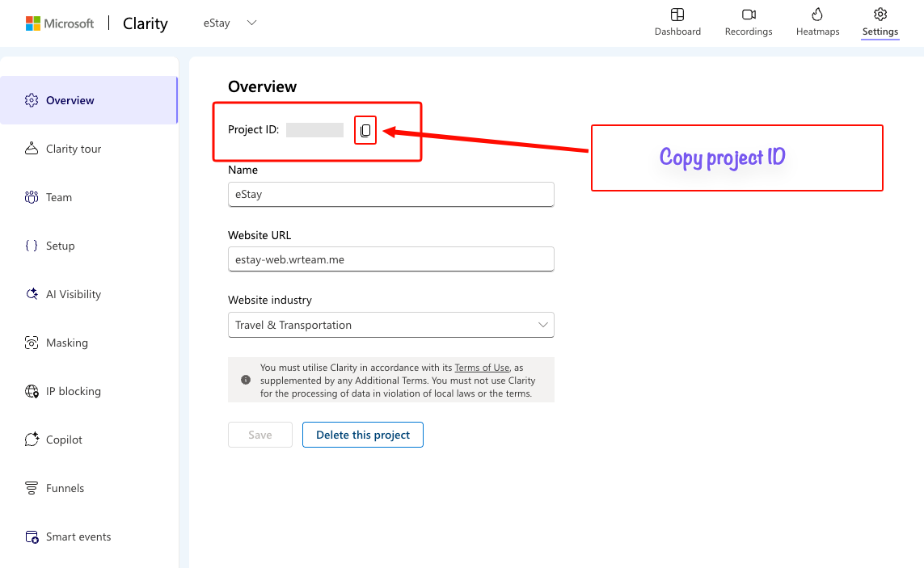Copy the Project ID with the copy icon
This screenshot has width=924, height=568.
click(x=365, y=130)
